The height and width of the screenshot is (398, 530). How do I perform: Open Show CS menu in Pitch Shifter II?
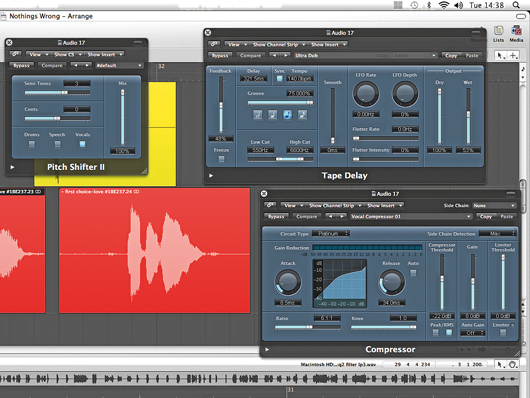(x=68, y=54)
